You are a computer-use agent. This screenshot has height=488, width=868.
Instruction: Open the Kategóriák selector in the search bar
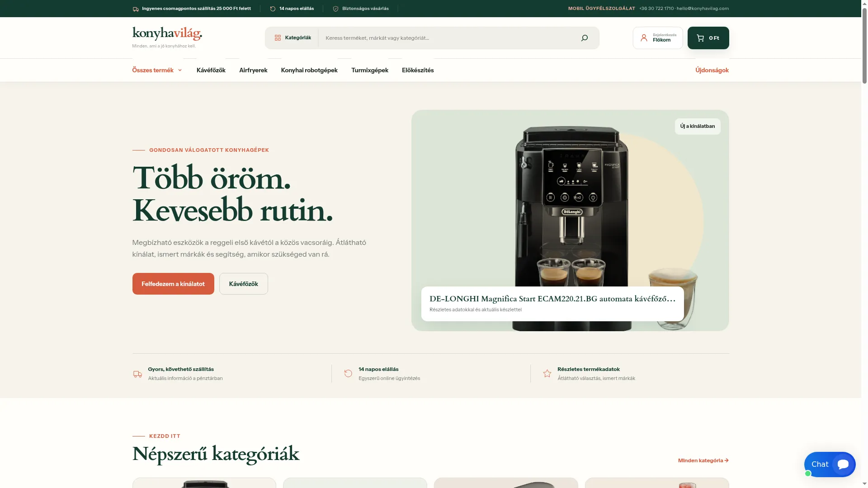tap(292, 38)
